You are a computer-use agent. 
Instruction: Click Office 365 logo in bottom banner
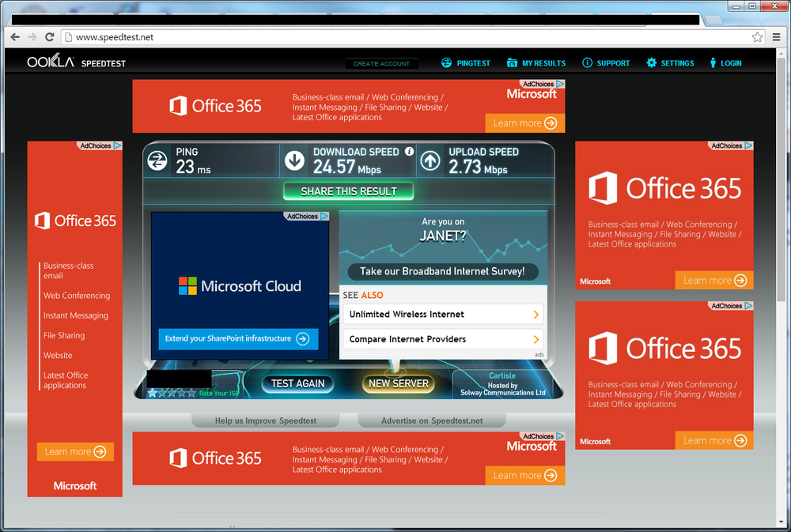(215, 458)
